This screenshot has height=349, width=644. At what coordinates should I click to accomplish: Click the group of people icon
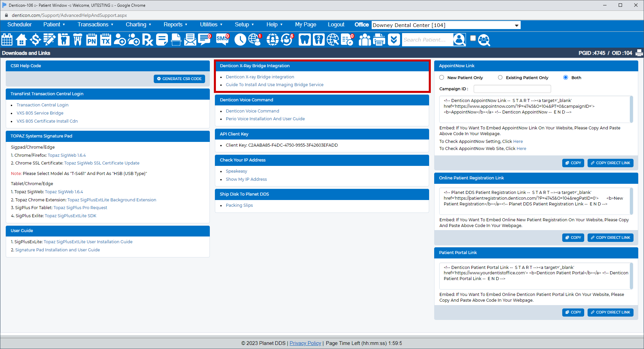click(365, 40)
